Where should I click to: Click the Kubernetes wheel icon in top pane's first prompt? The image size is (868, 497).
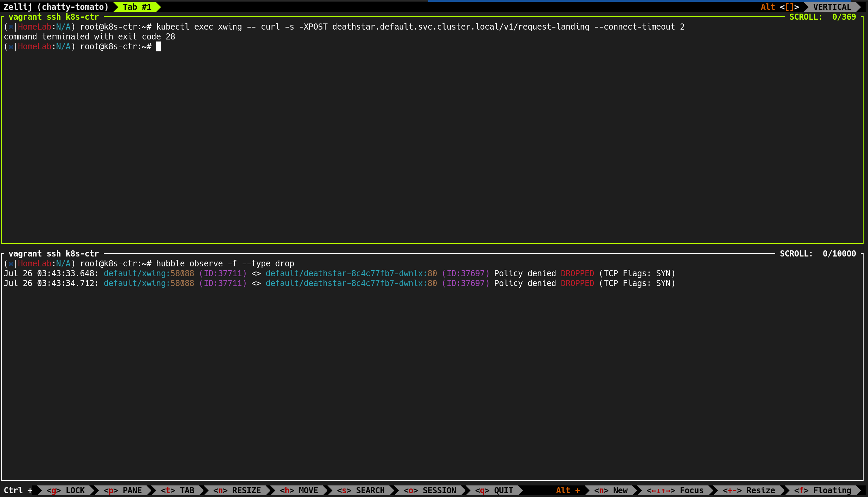[11, 27]
